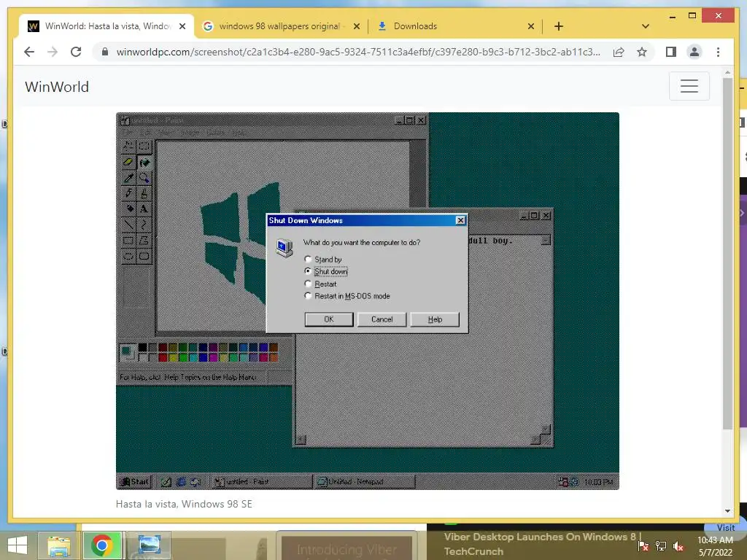
Task: Click the Windows 98 SE screenshot image
Action: pyautogui.click(x=368, y=301)
